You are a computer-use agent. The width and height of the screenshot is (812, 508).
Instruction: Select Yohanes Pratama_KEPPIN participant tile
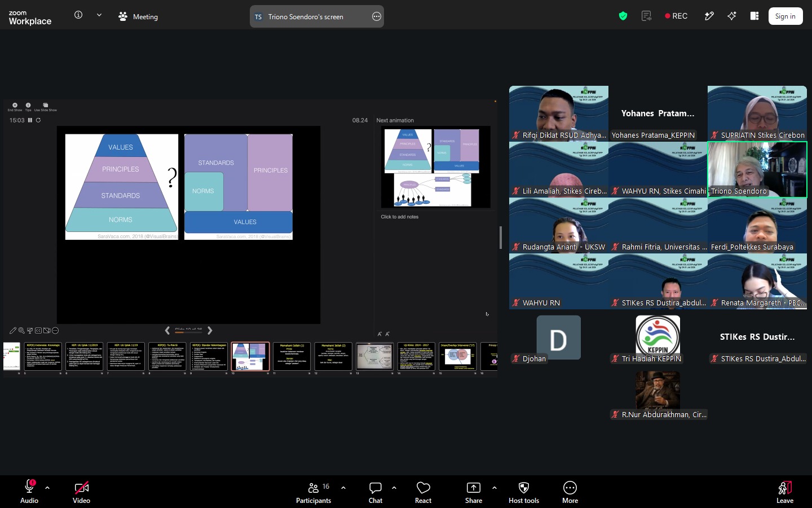click(x=658, y=113)
